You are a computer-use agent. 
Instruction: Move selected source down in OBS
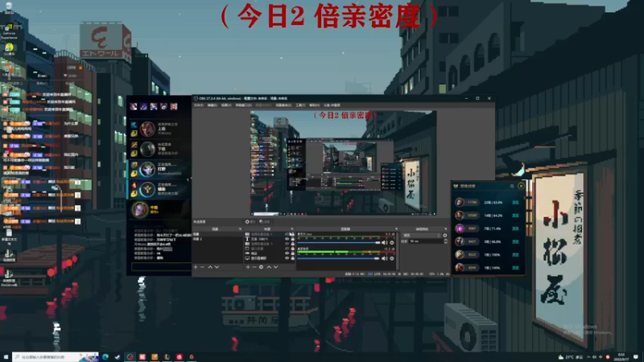click(276, 267)
